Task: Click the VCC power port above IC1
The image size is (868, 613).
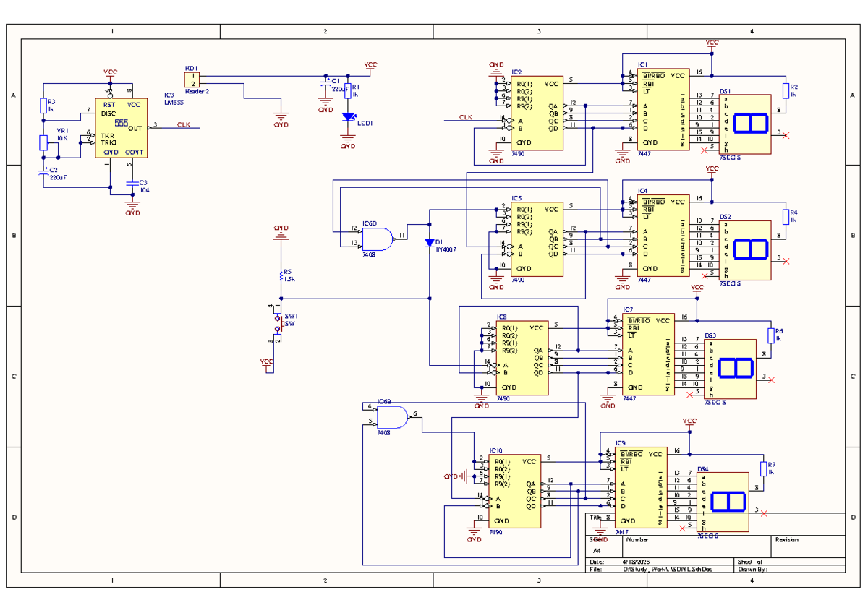Action: pyautogui.click(x=712, y=45)
